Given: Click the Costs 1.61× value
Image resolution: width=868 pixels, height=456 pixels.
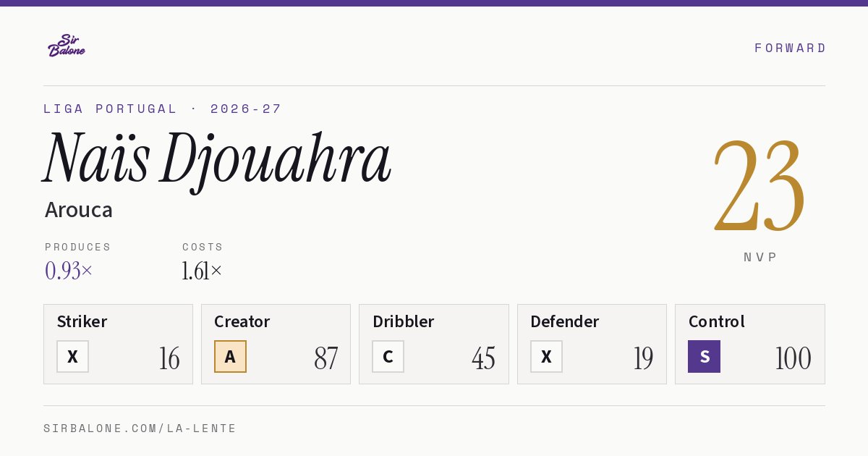Looking at the screenshot, I should click(202, 271).
